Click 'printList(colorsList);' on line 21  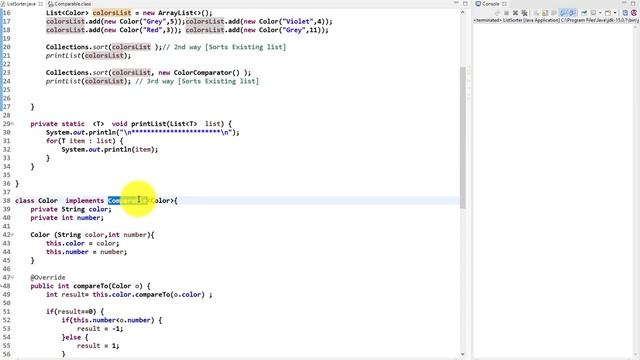coord(88,56)
